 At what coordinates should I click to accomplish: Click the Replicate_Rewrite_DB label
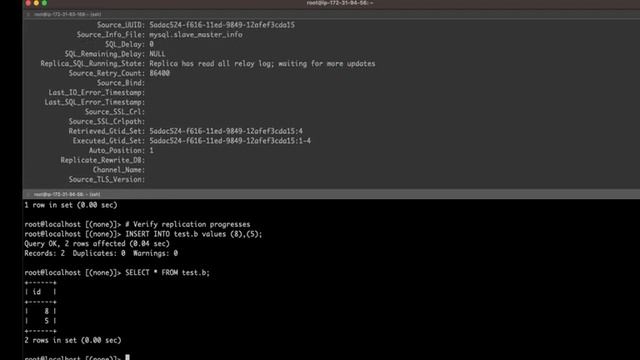click(x=102, y=160)
